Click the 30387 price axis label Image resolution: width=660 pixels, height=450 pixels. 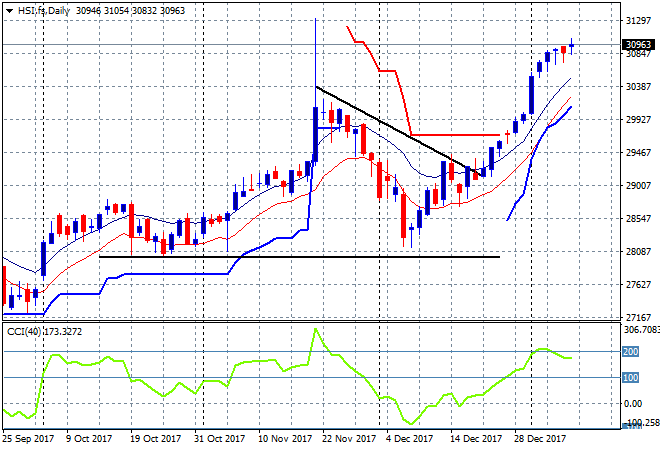pos(639,86)
